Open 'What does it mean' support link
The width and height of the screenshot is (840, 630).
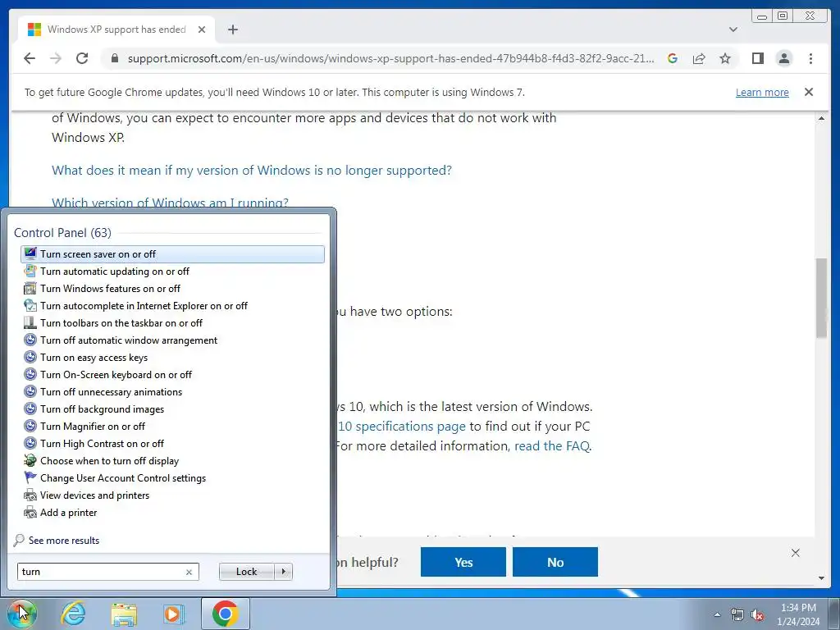click(252, 171)
